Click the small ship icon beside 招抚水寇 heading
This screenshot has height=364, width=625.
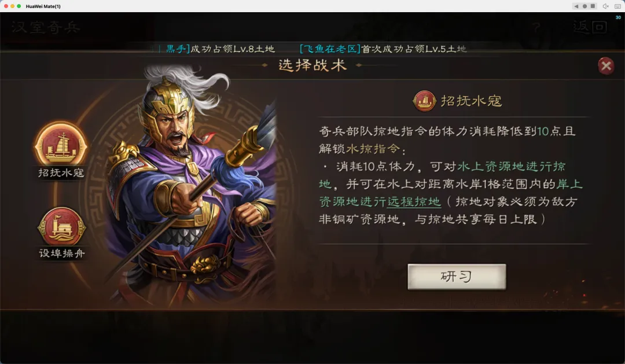(x=424, y=101)
